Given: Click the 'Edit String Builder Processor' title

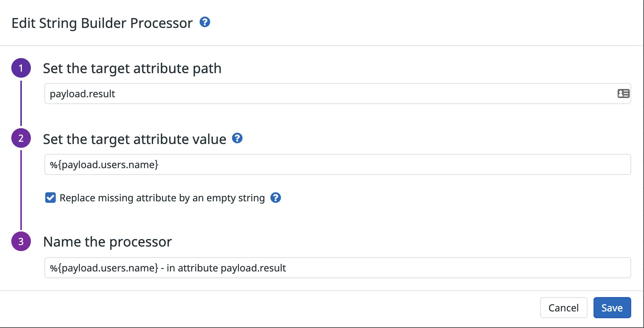Looking at the screenshot, I should point(102,23).
